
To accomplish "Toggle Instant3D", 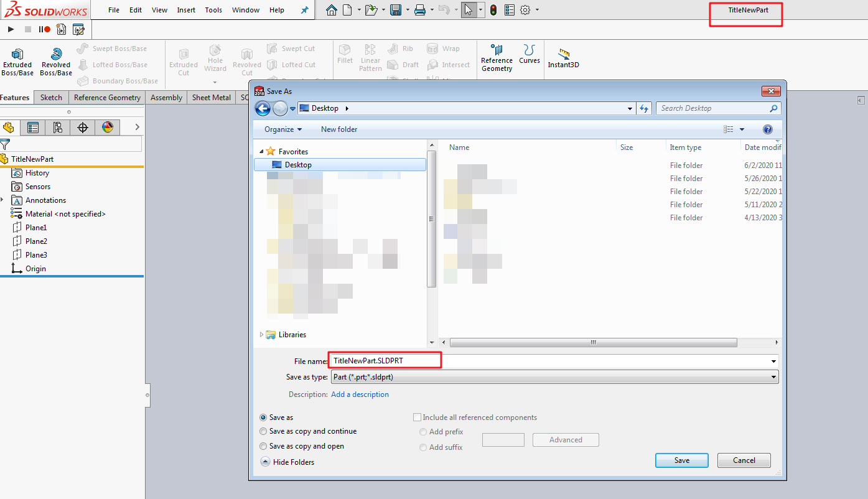I will tap(564, 58).
